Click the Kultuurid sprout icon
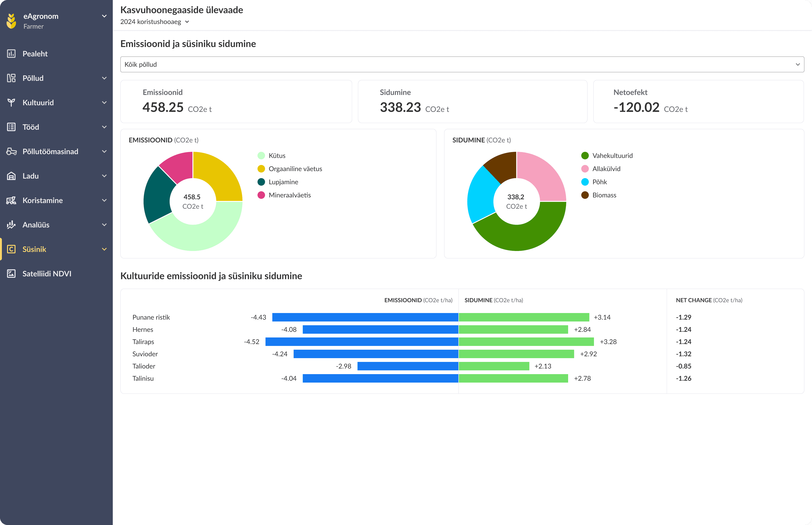The width and height of the screenshot is (812, 525). pos(11,103)
